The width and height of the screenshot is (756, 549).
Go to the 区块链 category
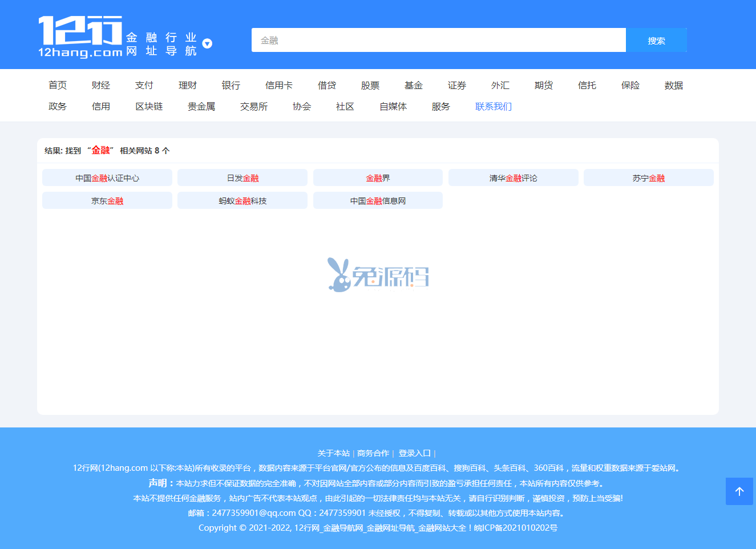(149, 106)
